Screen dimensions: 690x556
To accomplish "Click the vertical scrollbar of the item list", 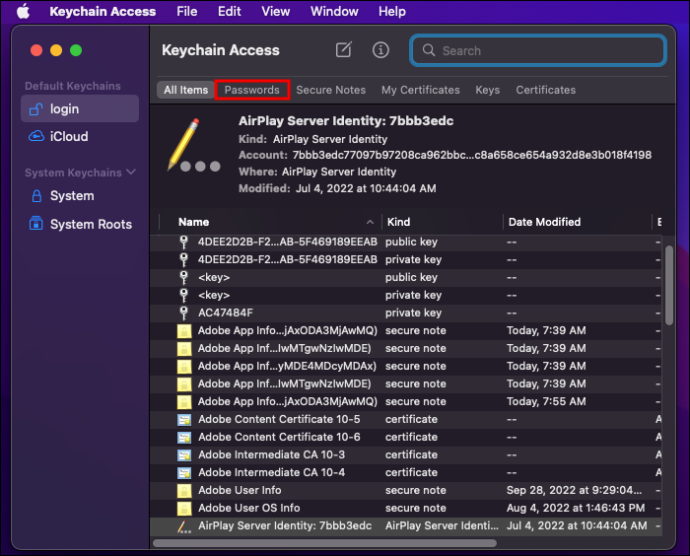I will 669,285.
